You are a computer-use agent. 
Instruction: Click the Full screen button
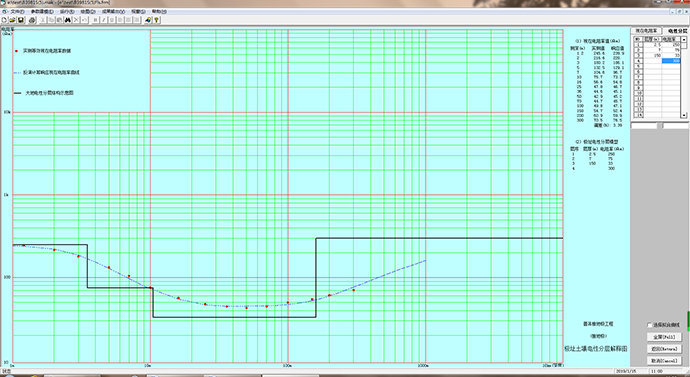click(x=664, y=337)
